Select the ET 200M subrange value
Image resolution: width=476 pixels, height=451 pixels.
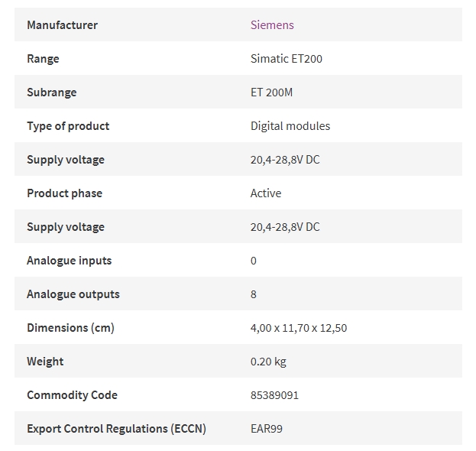[271, 92]
